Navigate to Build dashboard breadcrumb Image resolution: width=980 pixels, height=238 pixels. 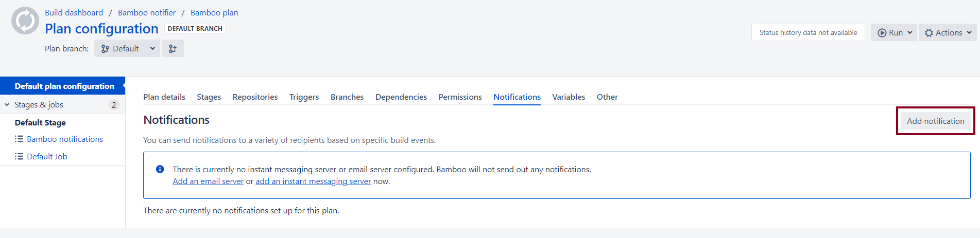(x=74, y=12)
